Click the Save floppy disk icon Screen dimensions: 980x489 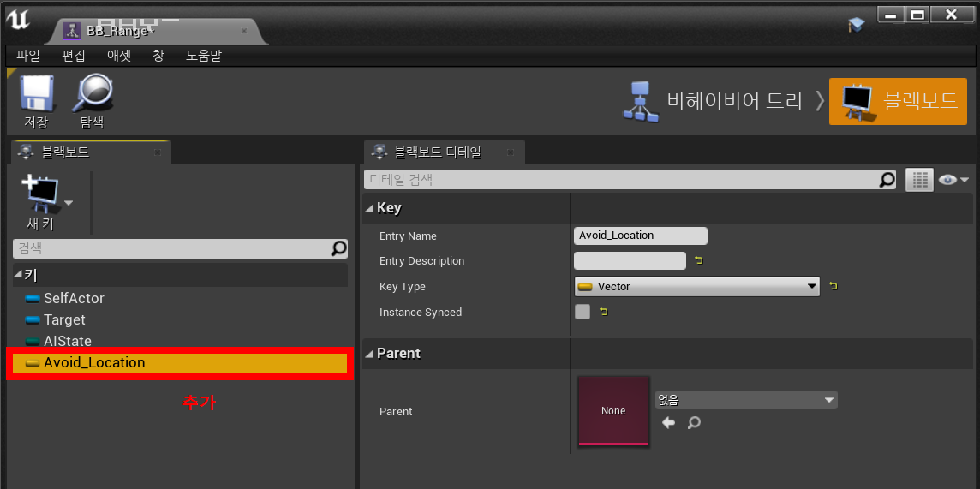point(38,93)
